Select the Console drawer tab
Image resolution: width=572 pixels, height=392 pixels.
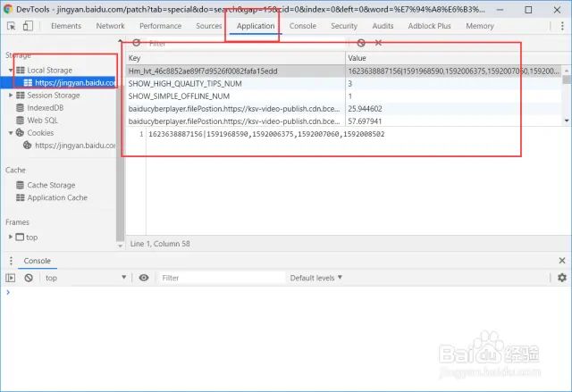(x=38, y=261)
